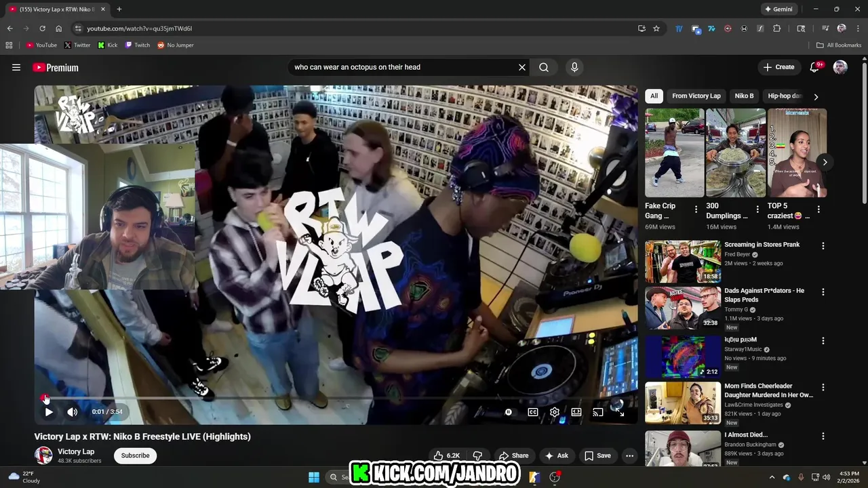
Task: Mute the video volume
Action: [x=73, y=411]
